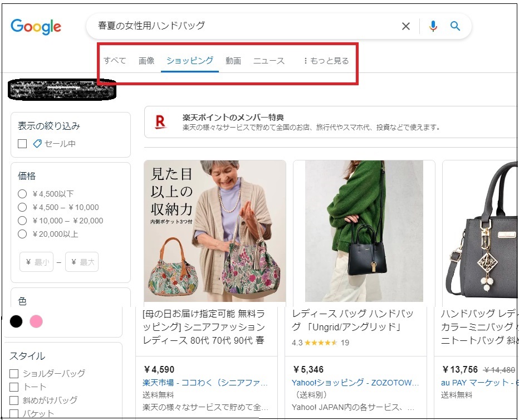Switch to the すべて tab
The image size is (519, 420).
pyautogui.click(x=115, y=61)
